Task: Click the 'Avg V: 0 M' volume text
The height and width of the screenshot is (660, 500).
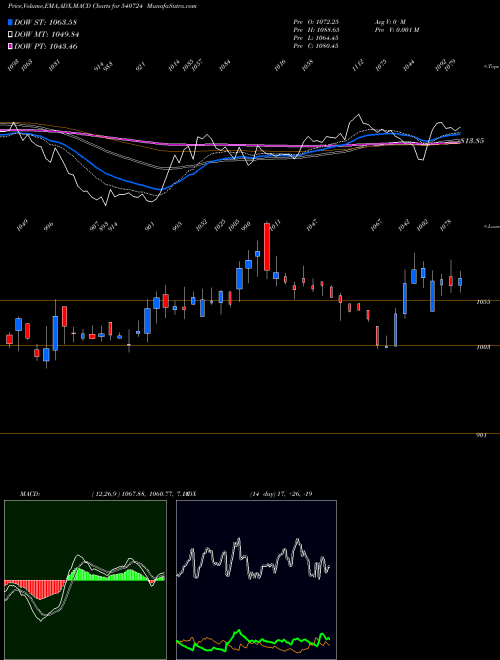Action: [x=389, y=22]
